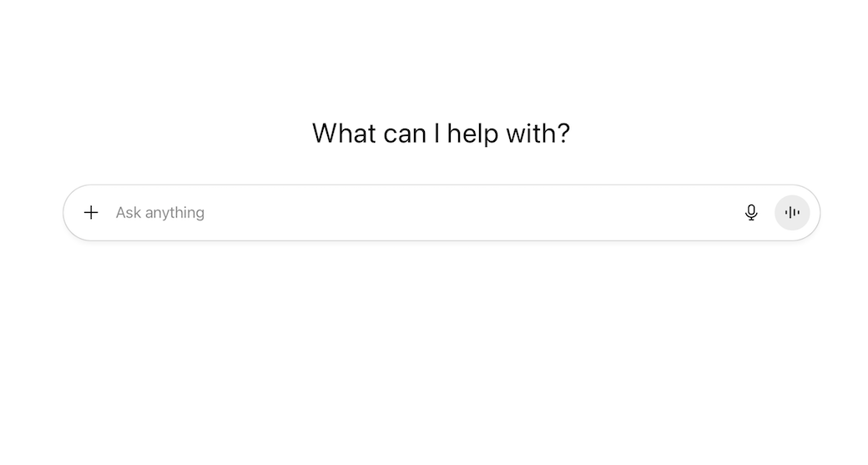This screenshot has width=868, height=465.
Task: Begin speaking by clicking the mic icon
Action: [751, 213]
